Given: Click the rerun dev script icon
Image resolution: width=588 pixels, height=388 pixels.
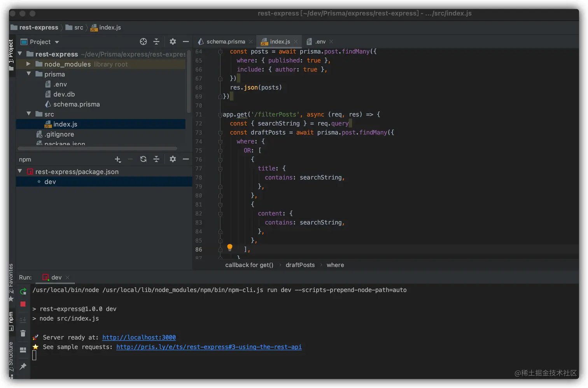Looking at the screenshot, I should pos(23,291).
